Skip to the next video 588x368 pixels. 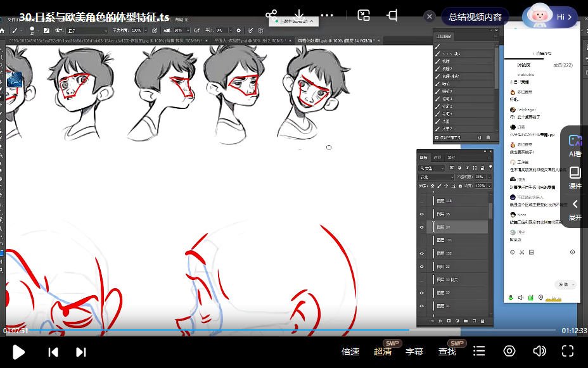(80, 352)
